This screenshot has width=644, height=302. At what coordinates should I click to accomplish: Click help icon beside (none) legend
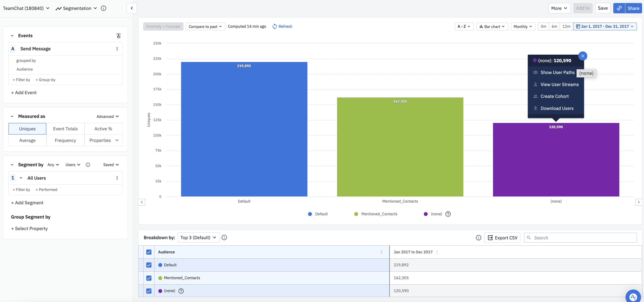(448, 214)
